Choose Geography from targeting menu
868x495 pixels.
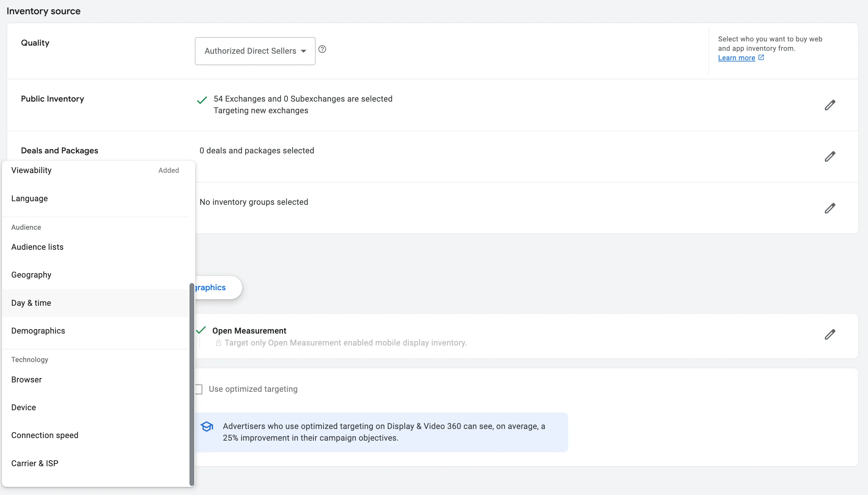coord(95,275)
